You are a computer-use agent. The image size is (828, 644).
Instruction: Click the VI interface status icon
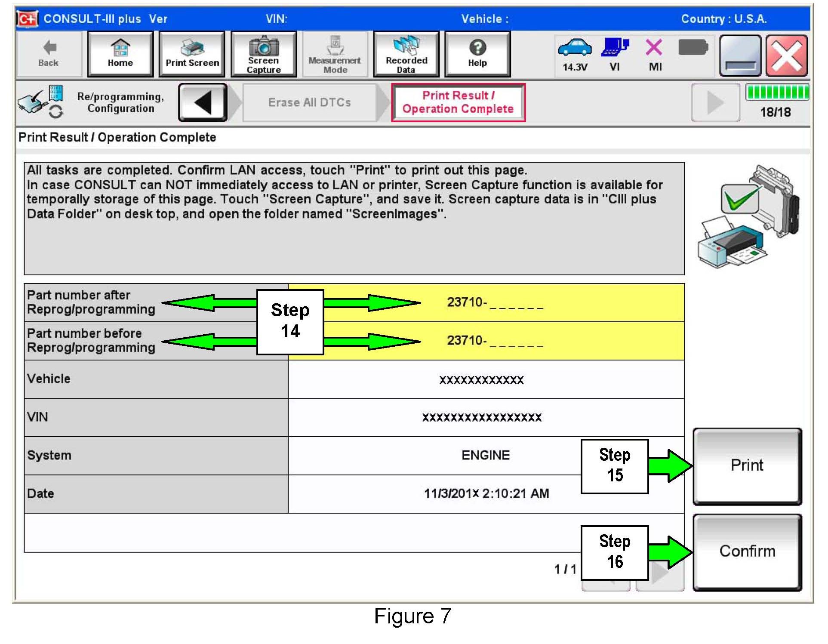click(614, 48)
